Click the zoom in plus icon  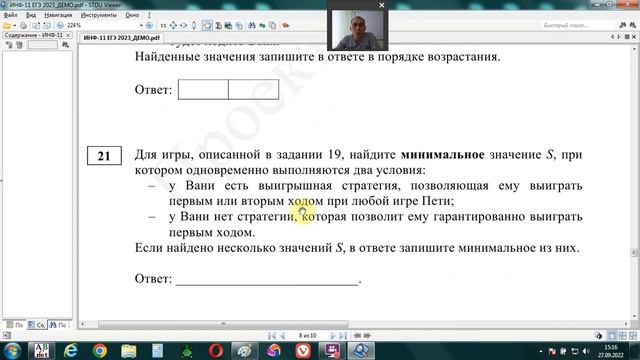149,25
